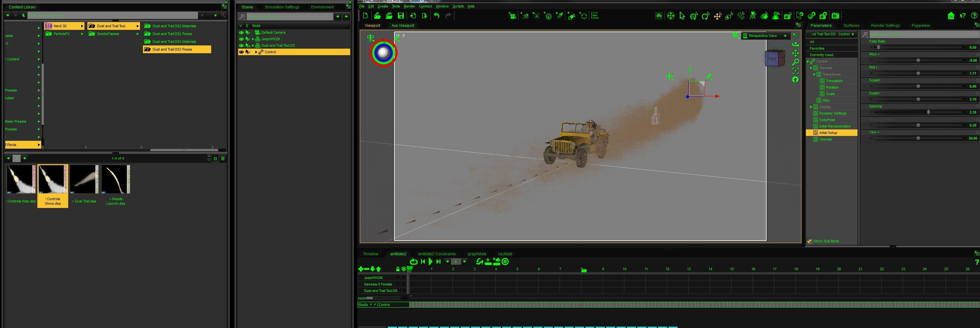Select the Operate property group
Image resolution: width=980 pixels, height=328 pixels.
coord(825,140)
